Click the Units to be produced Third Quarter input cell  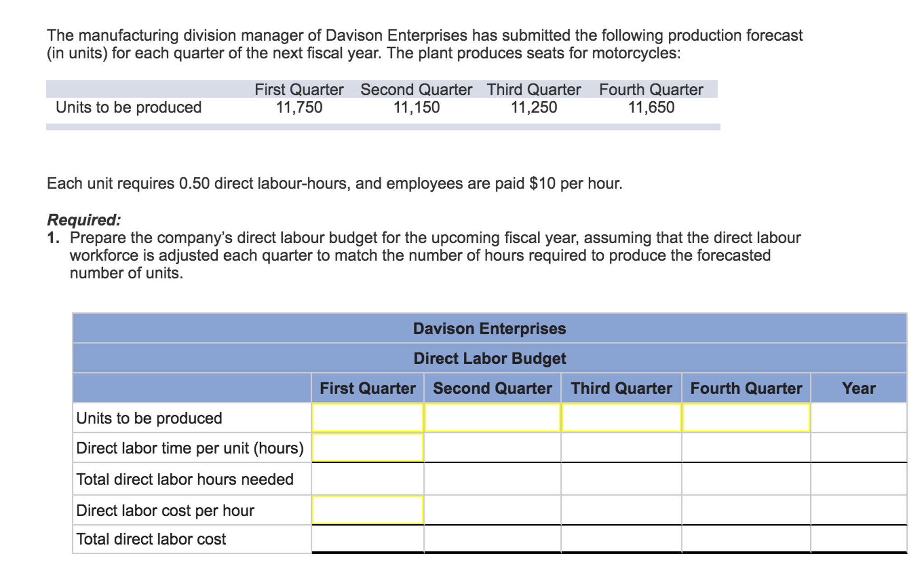pos(621,418)
